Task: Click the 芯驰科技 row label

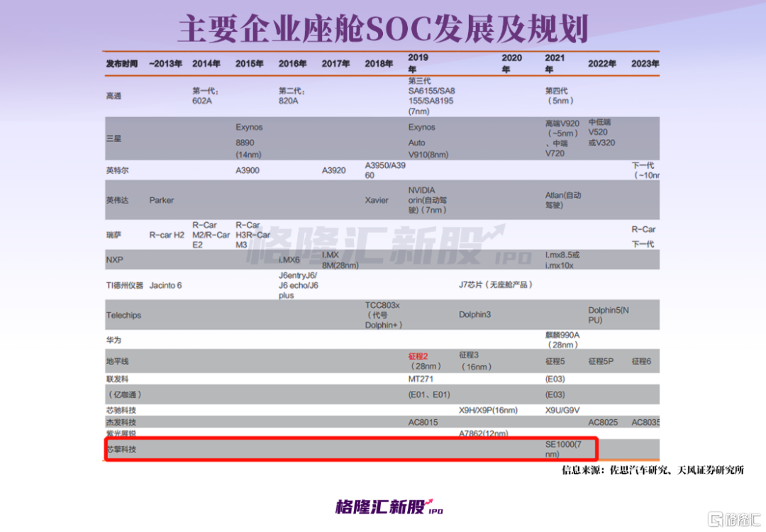Action: click(121, 411)
